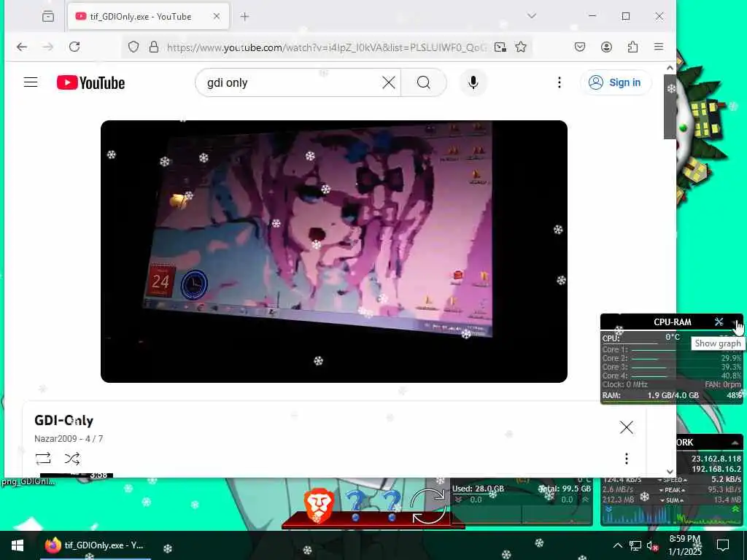Open Nazar2009 channel link in playlist
The width and height of the screenshot is (747, 560).
pos(55,438)
